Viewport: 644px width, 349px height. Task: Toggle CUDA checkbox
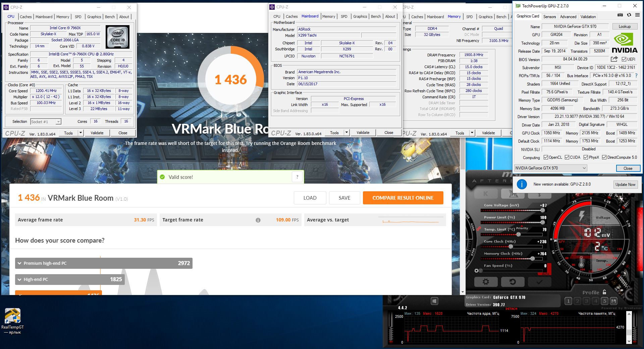pos(567,157)
